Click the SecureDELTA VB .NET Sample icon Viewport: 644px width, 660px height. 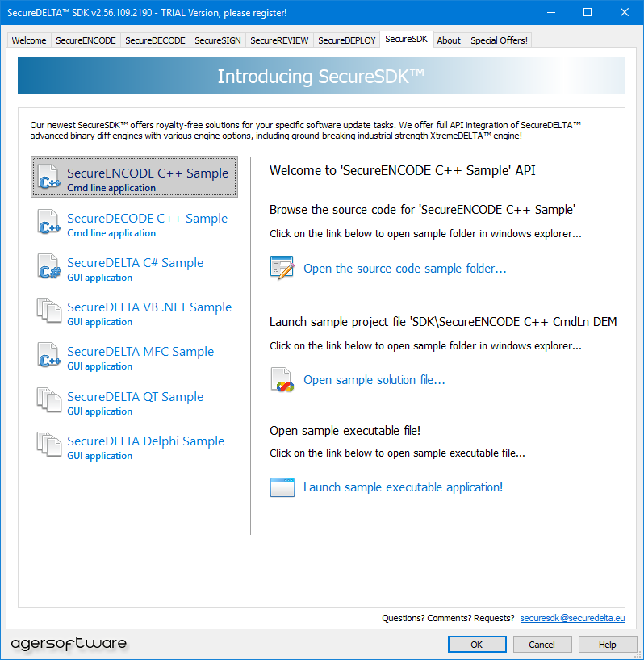(49, 311)
